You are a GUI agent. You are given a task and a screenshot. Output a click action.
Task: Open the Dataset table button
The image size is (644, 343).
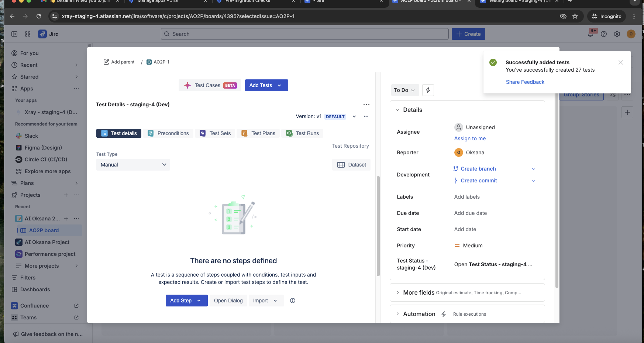(351, 165)
